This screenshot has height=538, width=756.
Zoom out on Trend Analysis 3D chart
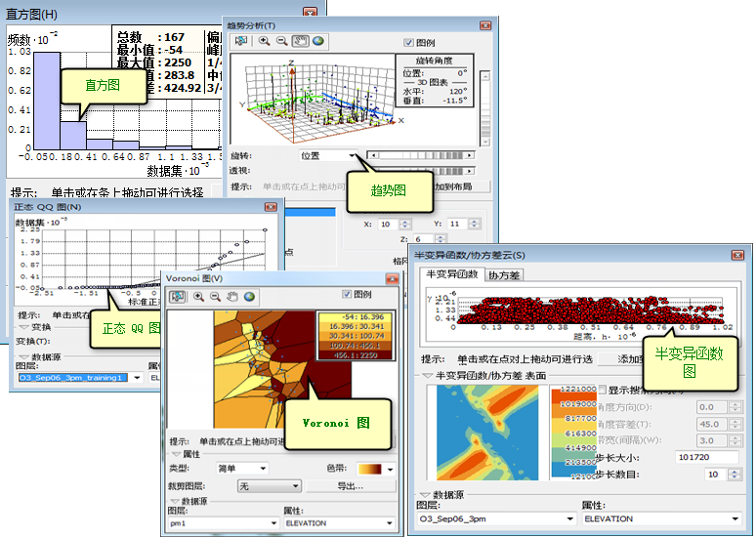click(281, 41)
